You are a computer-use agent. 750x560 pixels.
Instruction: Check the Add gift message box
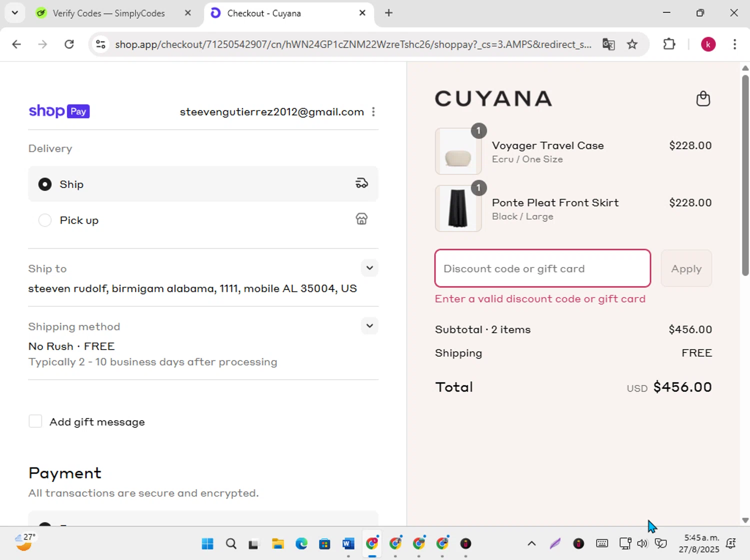pos(35,421)
